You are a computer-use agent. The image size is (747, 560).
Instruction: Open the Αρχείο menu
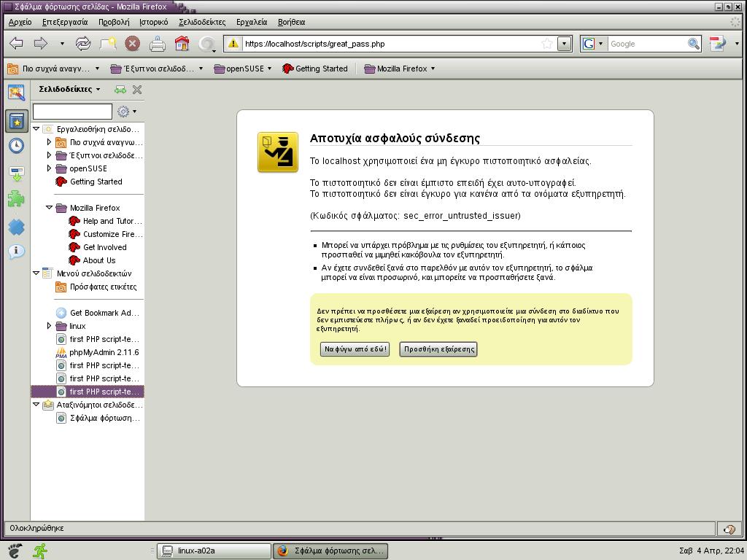point(20,22)
